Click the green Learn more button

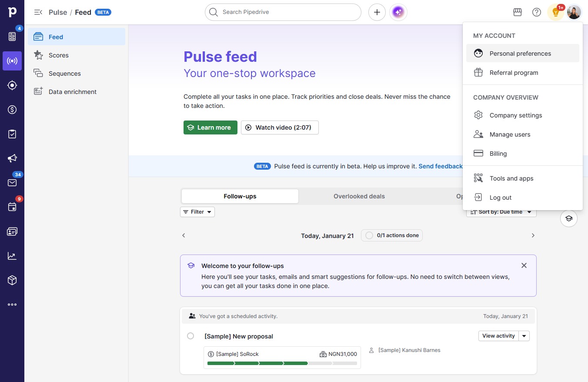pos(210,127)
